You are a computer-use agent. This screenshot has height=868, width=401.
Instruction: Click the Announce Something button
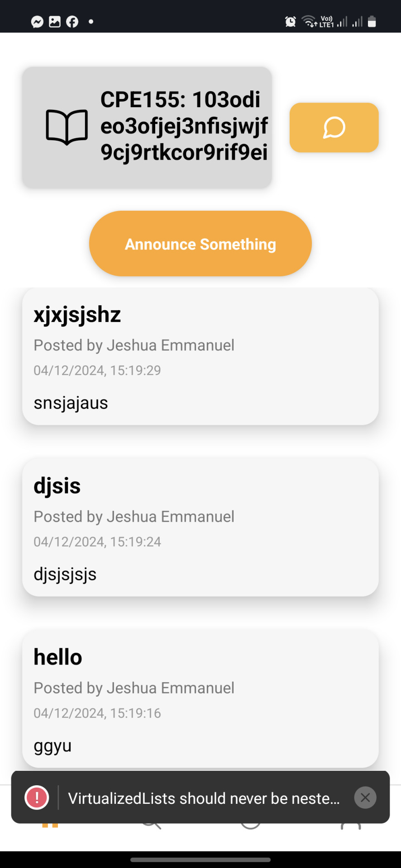coord(200,244)
